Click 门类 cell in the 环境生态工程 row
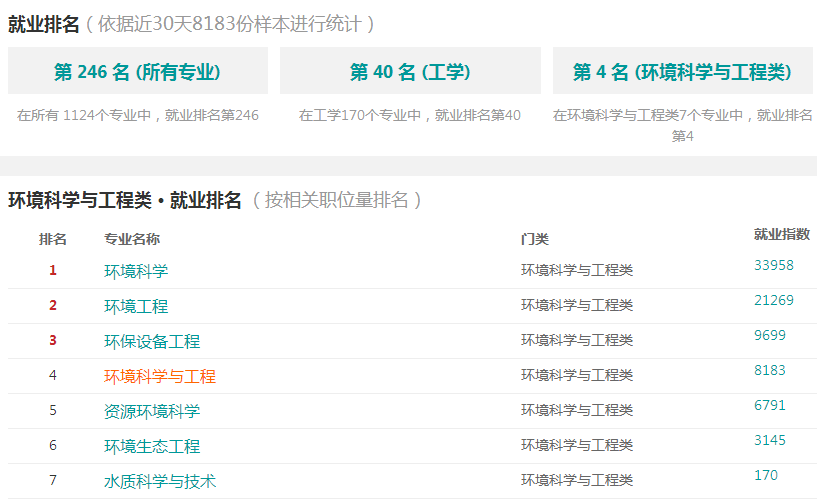817x500 pixels. [x=577, y=444]
